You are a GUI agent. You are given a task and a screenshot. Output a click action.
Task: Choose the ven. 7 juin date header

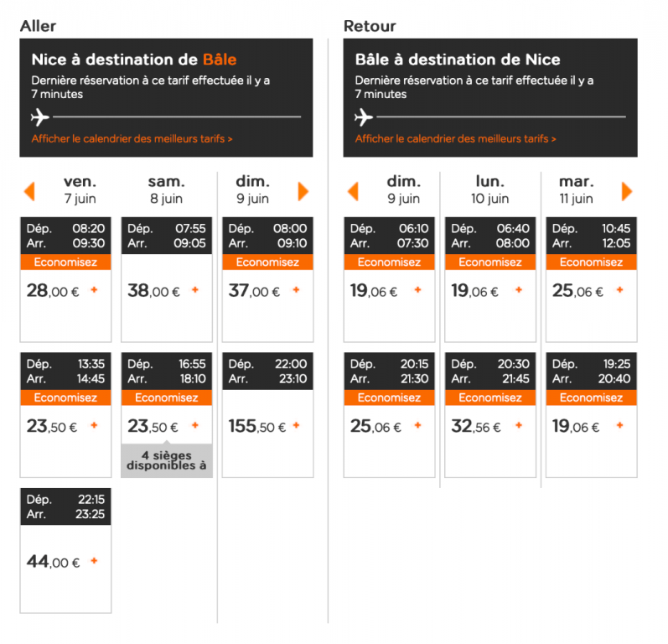(80, 190)
